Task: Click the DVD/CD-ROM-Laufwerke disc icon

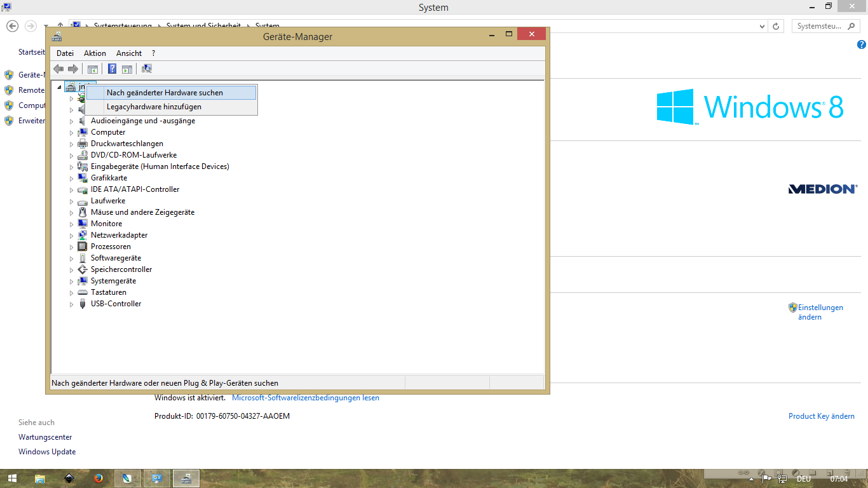Action: 83,155
